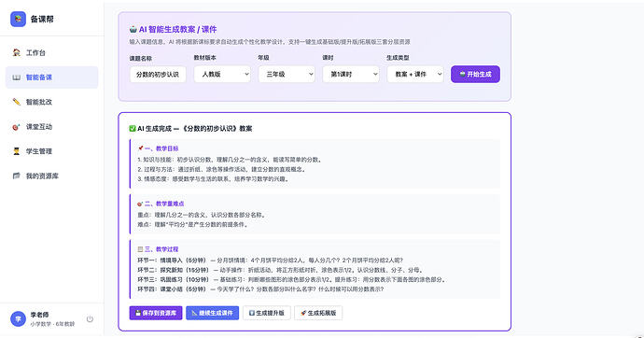The height and width of the screenshot is (338, 644).
Task: Open 工作台 in the sidebar
Action: click(51, 52)
